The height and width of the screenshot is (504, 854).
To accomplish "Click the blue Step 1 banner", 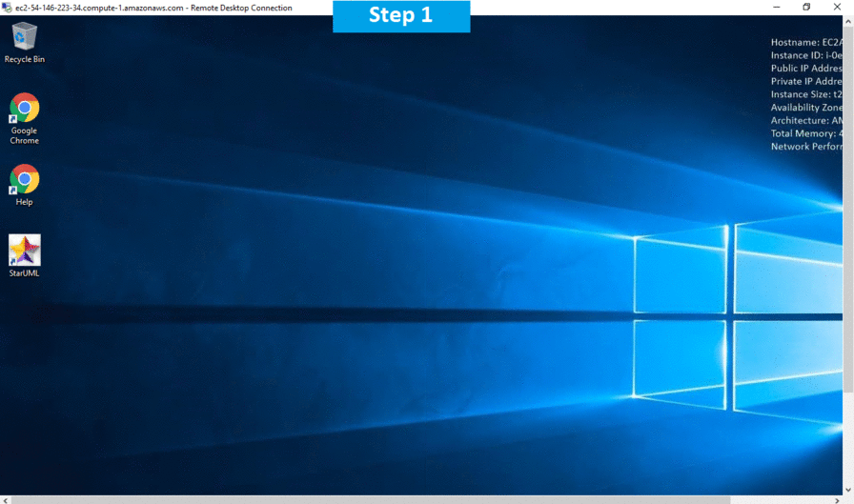I will [x=401, y=16].
